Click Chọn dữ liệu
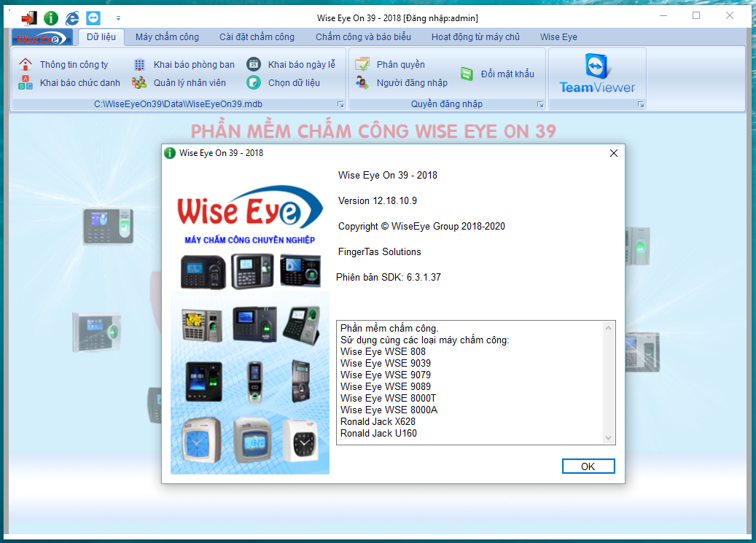The image size is (756, 543). (x=293, y=83)
